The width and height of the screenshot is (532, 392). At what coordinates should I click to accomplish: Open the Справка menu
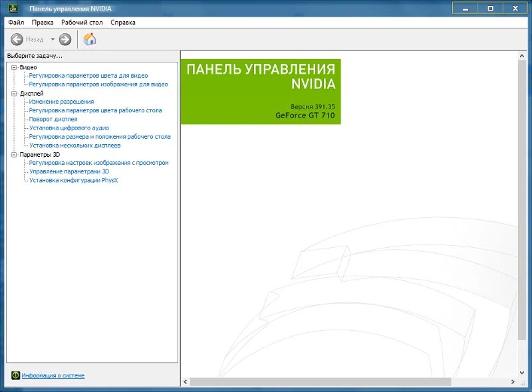pos(123,23)
